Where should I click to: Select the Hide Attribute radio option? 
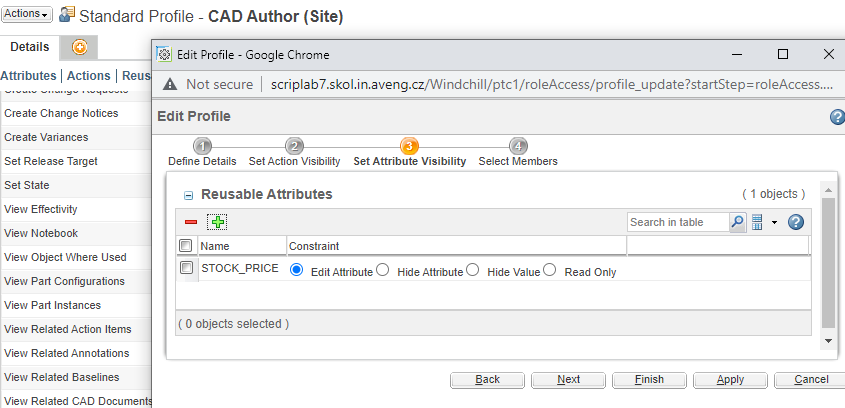[382, 270]
